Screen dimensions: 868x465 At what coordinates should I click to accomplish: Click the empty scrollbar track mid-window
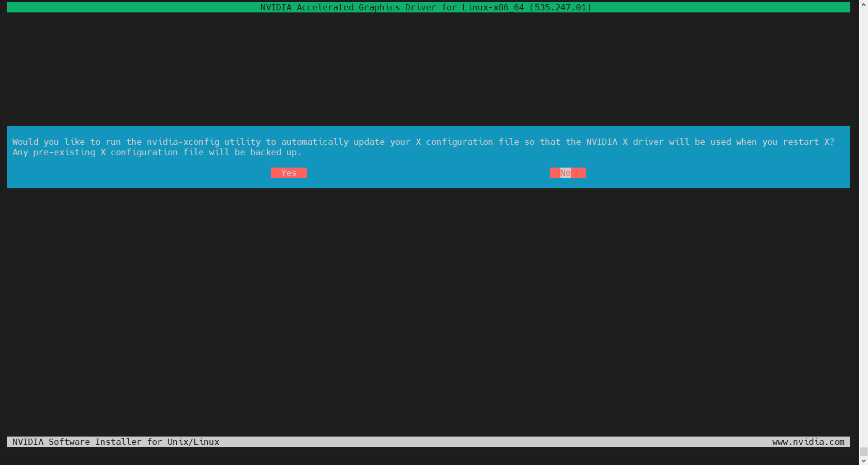click(863, 233)
